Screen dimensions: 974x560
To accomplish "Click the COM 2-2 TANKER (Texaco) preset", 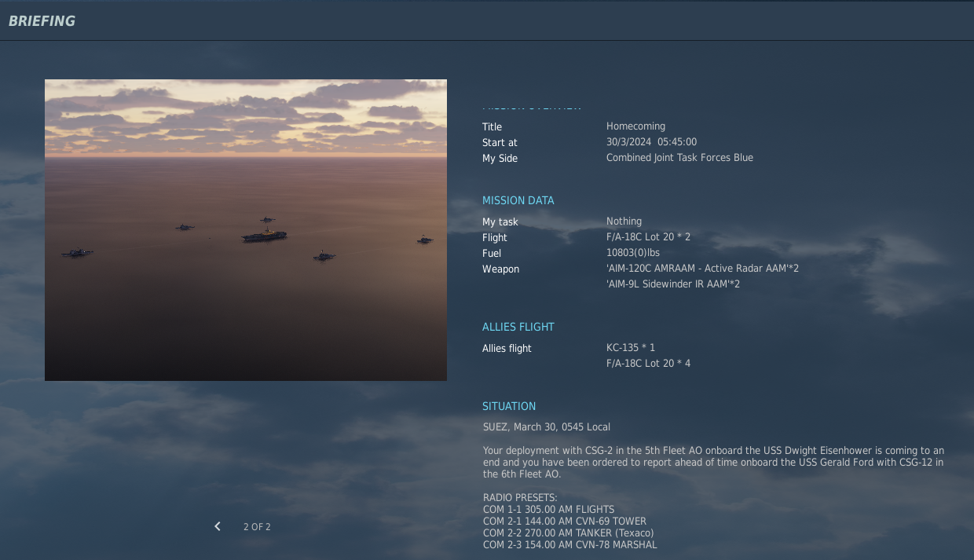I will pos(568,533).
